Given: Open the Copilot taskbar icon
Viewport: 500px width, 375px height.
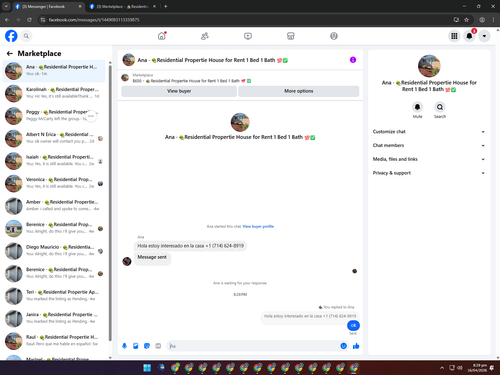Looking at the screenshot, I should coord(161,368).
